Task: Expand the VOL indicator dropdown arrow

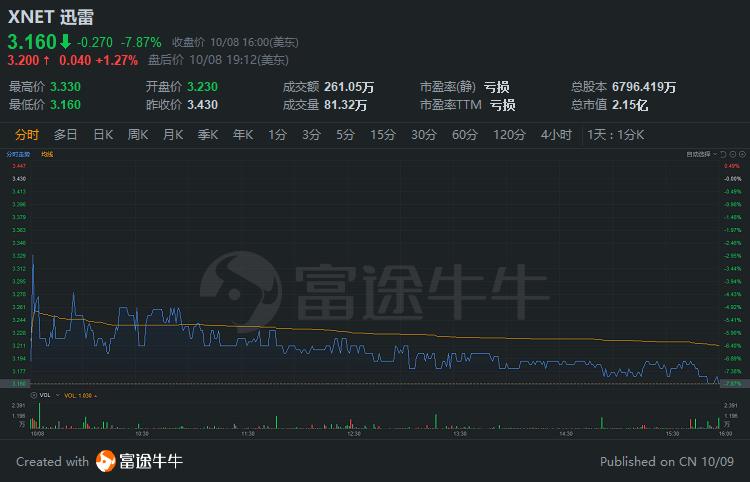Action: point(57,395)
